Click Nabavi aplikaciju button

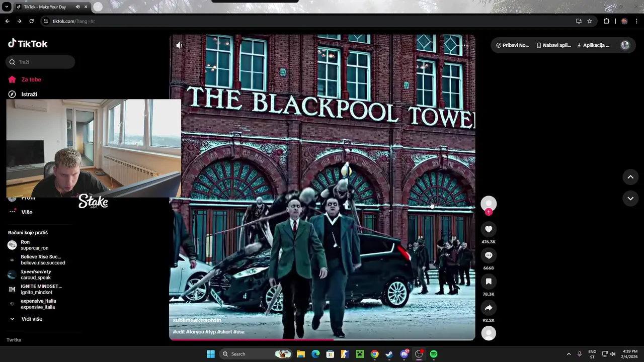[x=553, y=45]
